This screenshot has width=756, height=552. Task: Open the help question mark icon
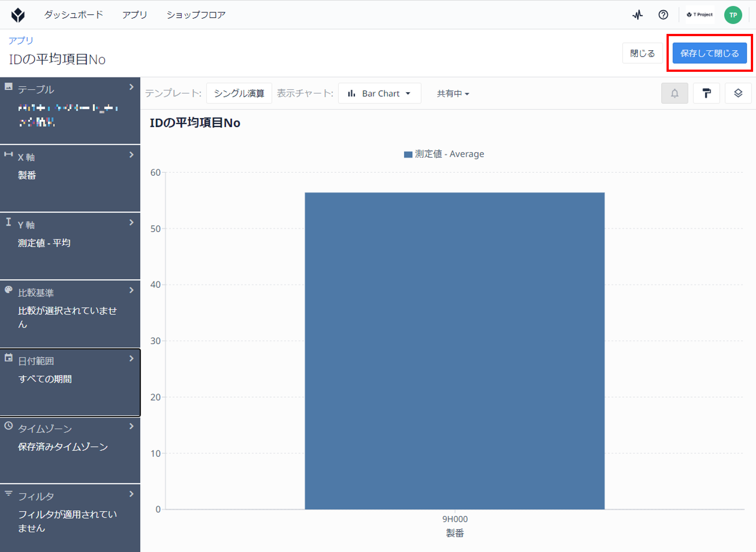tap(663, 15)
